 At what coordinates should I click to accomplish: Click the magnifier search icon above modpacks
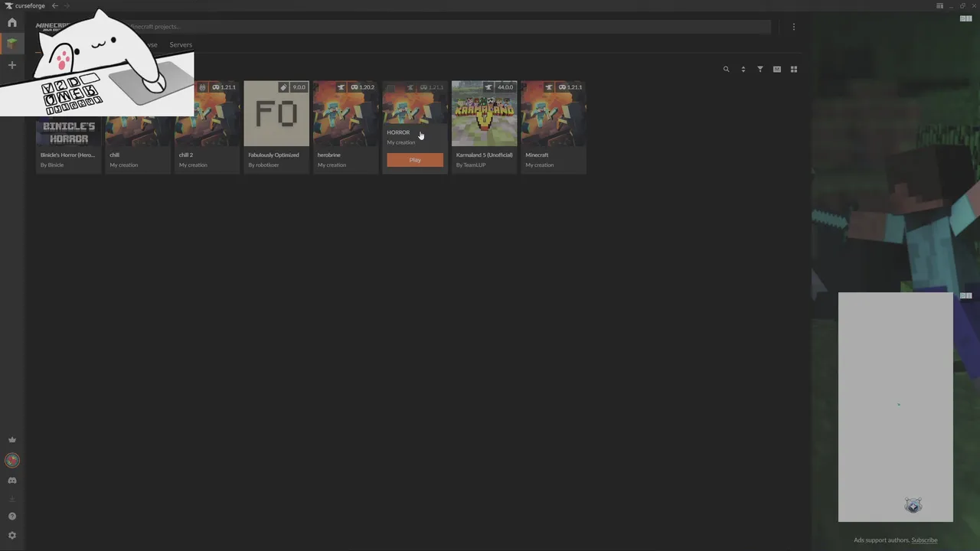click(726, 69)
